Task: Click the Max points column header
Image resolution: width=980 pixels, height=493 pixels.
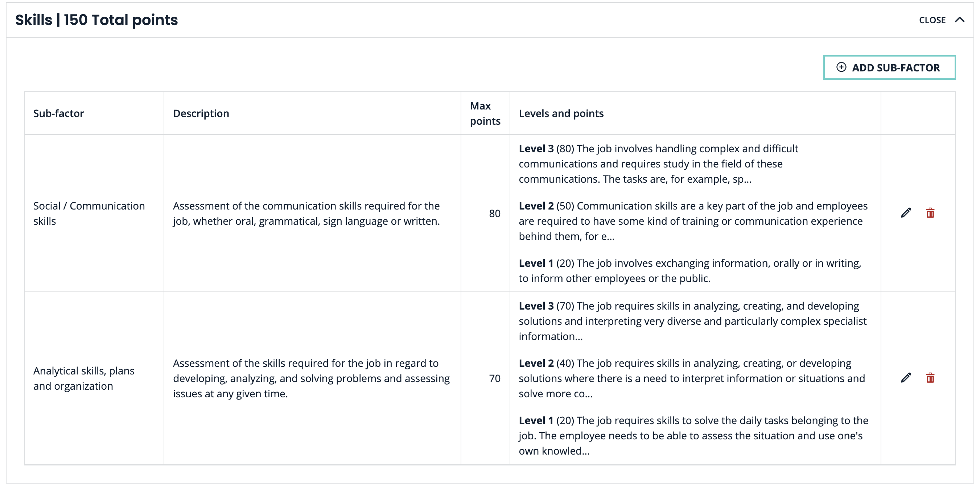Action: [485, 113]
